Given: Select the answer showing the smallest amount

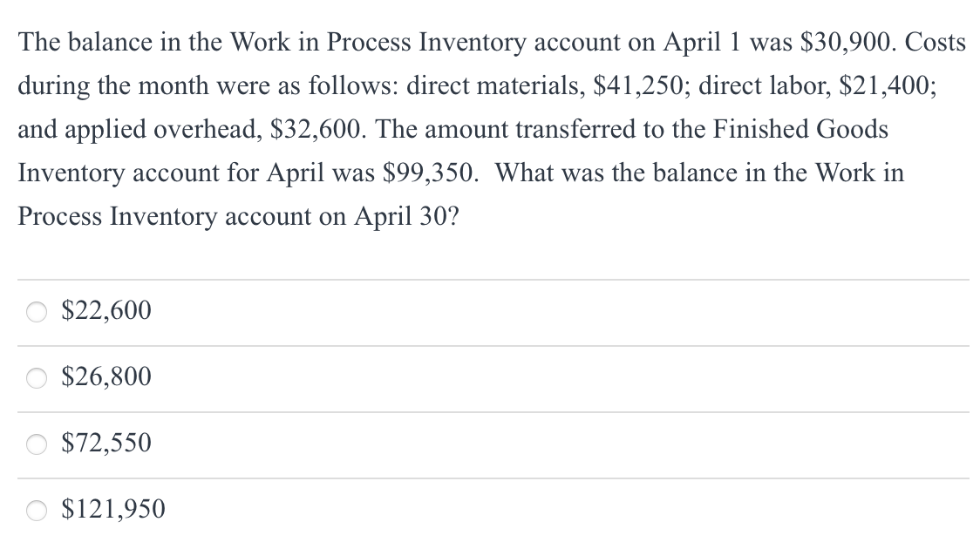Looking at the screenshot, I should (35, 310).
